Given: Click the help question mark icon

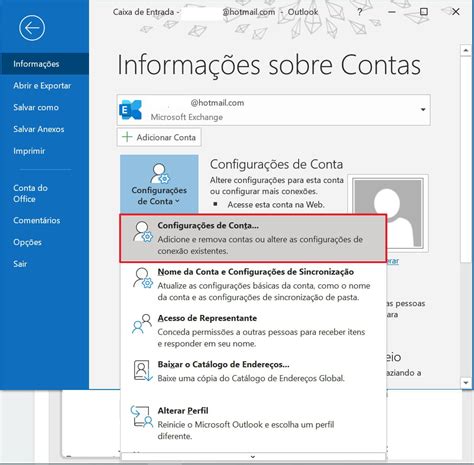Looking at the screenshot, I should tap(359, 12).
